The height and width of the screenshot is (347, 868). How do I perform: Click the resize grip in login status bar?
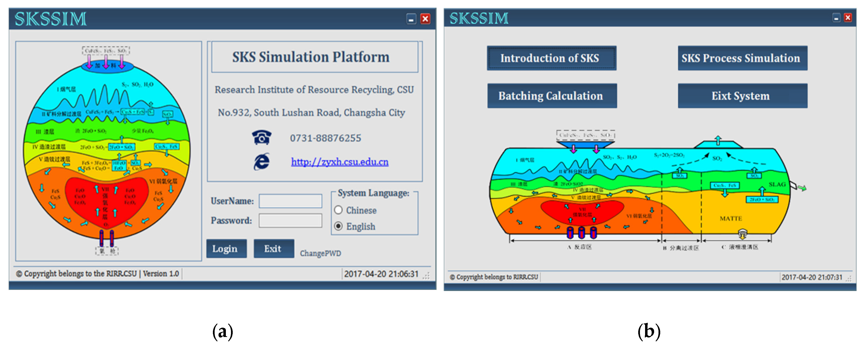point(427,276)
